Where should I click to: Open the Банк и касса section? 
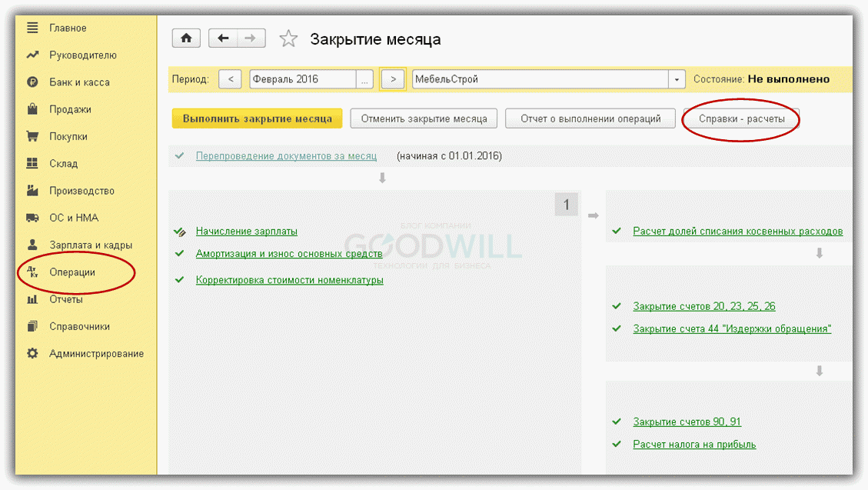[x=79, y=82]
